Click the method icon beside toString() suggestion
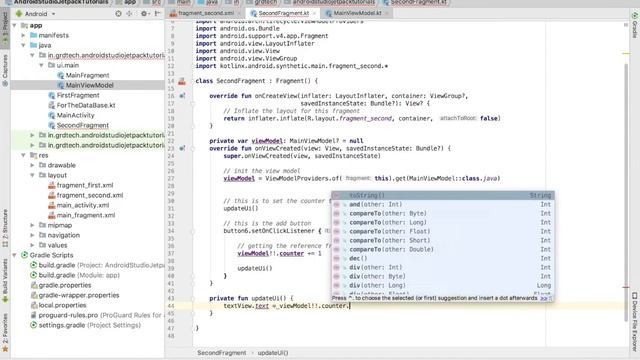Image resolution: width=640 pixels, height=360 pixels. click(337, 196)
